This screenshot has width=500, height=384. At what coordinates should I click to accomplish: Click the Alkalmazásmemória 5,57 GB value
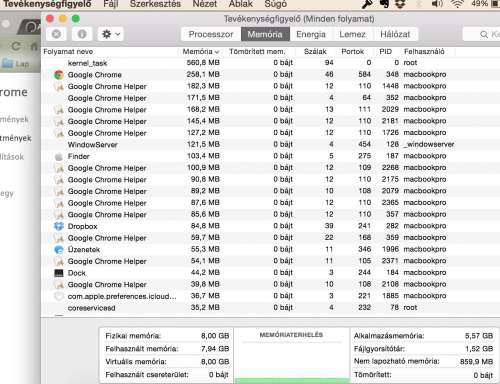coord(479,336)
